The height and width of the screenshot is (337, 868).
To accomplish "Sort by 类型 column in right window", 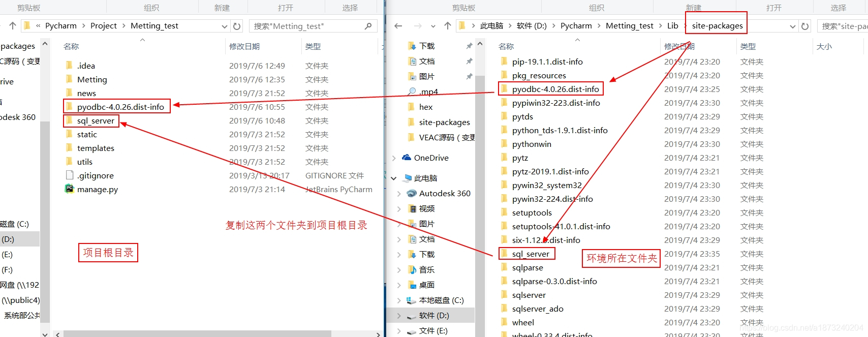I will pos(748,46).
